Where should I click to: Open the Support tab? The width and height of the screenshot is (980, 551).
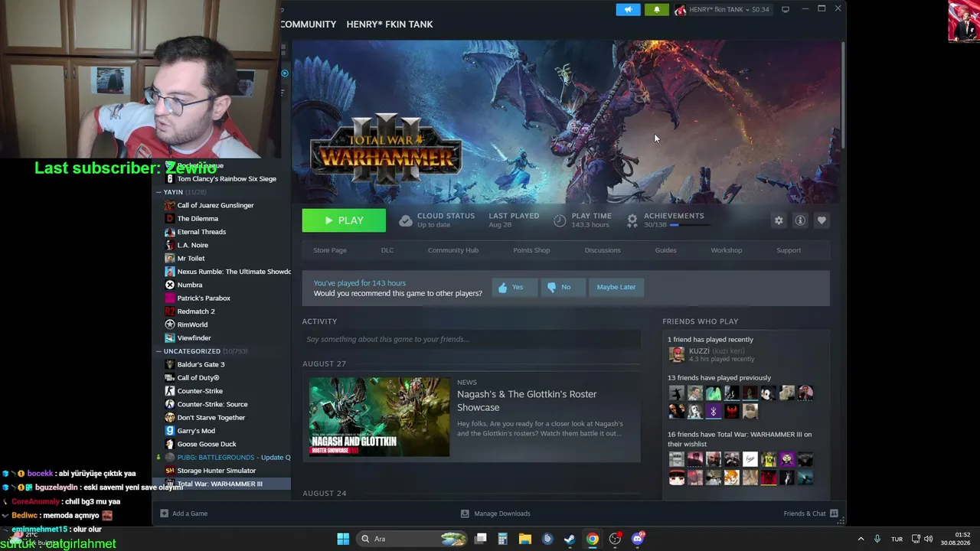(x=789, y=250)
